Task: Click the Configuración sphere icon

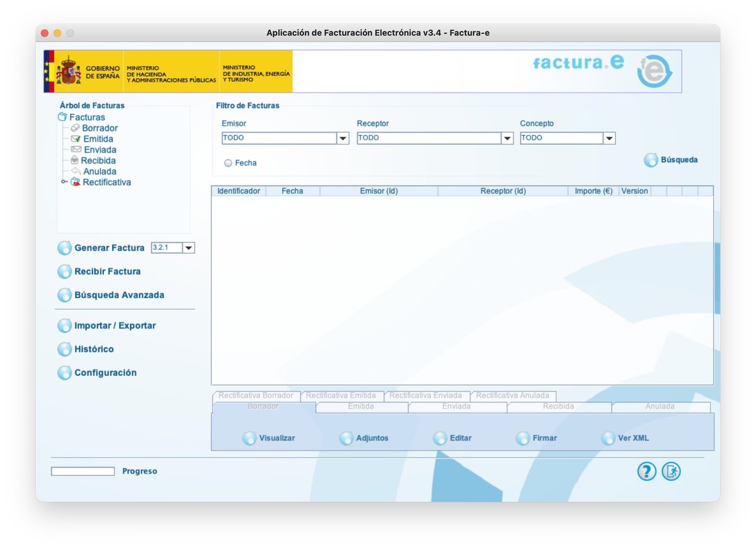Action: point(64,373)
